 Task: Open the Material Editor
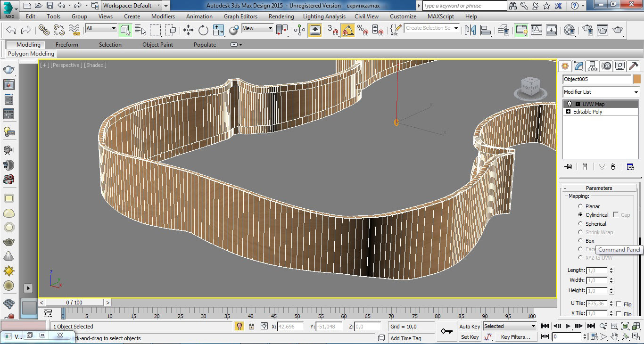pos(570,30)
